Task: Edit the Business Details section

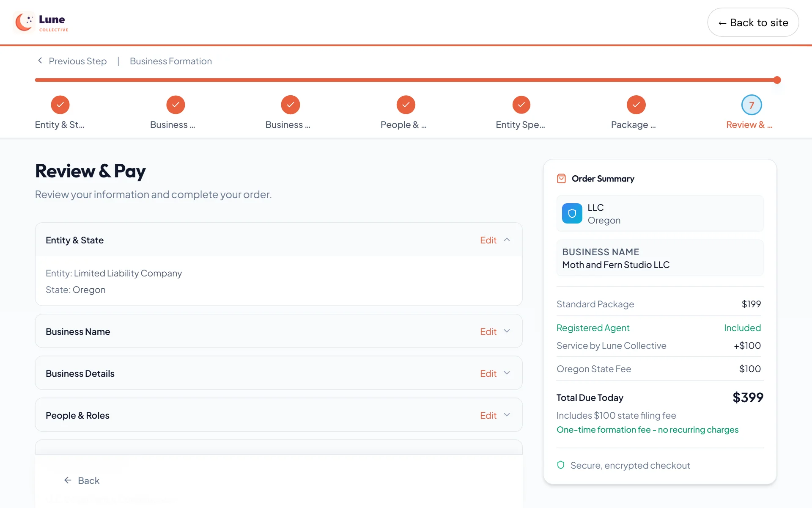Action: 488,373
